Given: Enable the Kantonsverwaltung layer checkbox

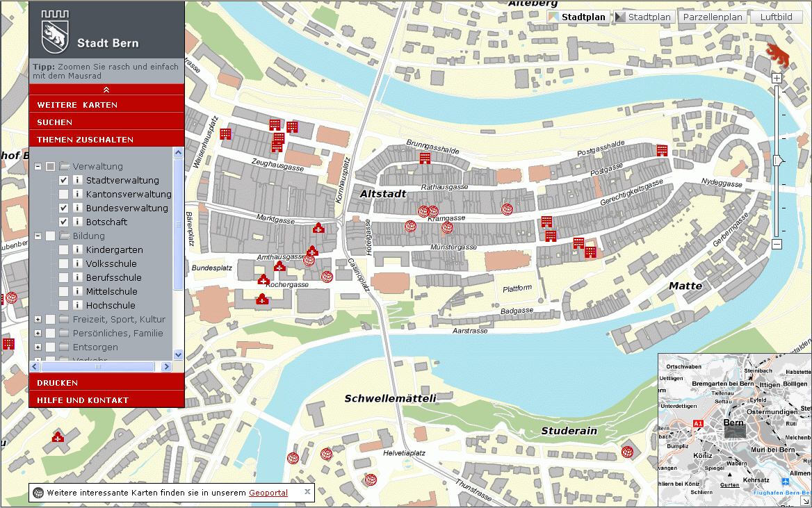Looking at the screenshot, I should point(63,194).
